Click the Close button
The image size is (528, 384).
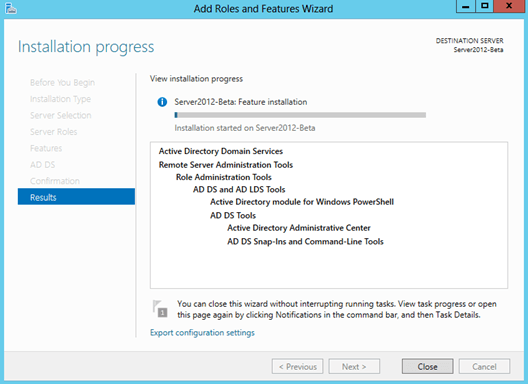click(x=427, y=366)
